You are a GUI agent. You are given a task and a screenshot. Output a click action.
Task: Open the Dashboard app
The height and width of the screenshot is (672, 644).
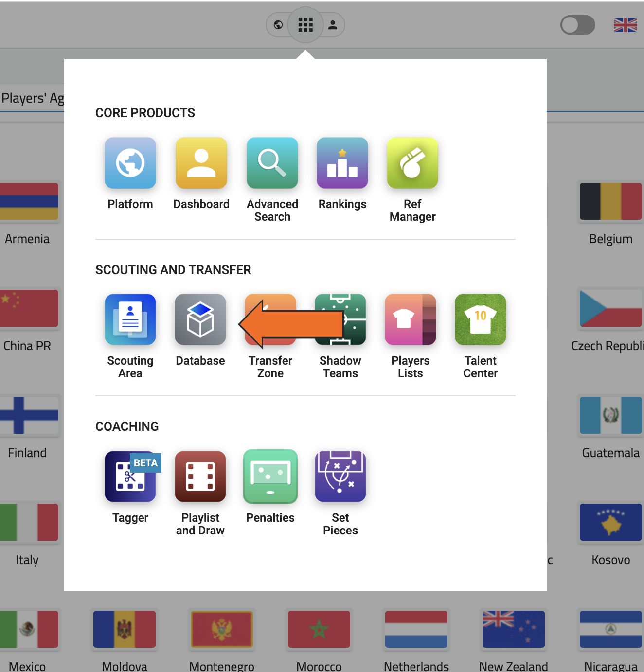[201, 163]
